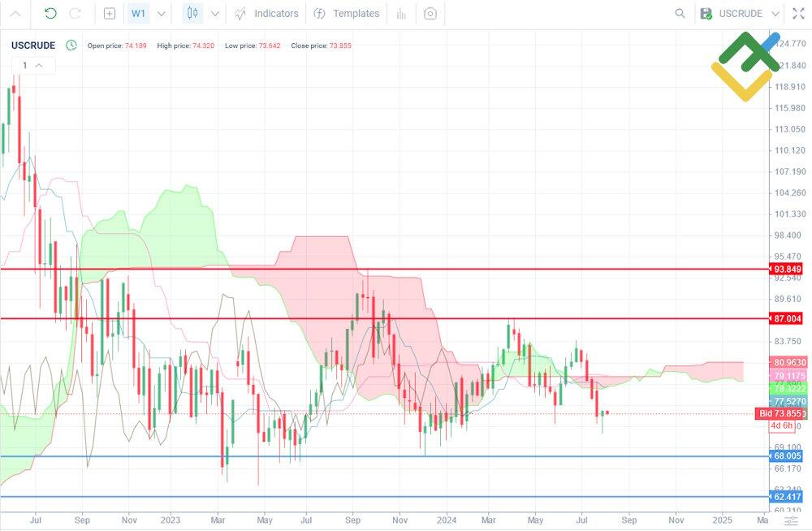812x531 pixels.
Task: Expand the W1 timeframe dropdown arrow
Action: pos(161,14)
